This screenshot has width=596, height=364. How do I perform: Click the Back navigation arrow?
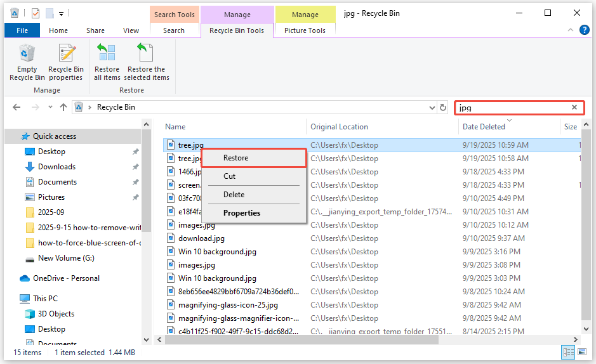tap(17, 107)
